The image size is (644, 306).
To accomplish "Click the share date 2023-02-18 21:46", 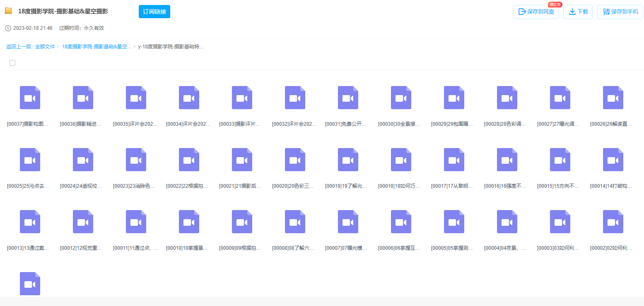I will [33, 28].
